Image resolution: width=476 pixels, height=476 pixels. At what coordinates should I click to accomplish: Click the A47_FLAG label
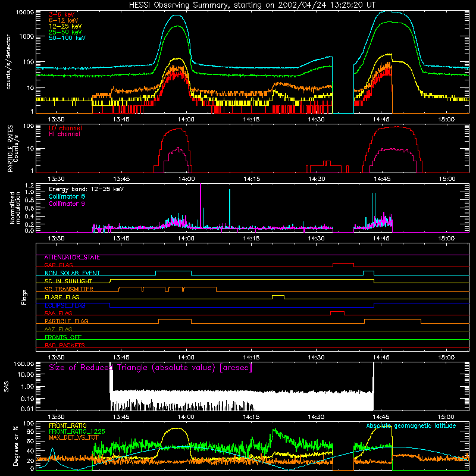click(58, 330)
